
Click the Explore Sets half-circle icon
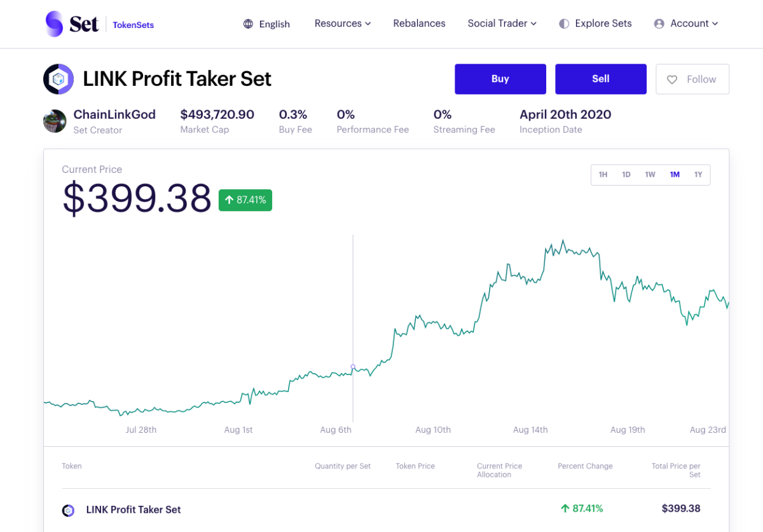tap(564, 24)
